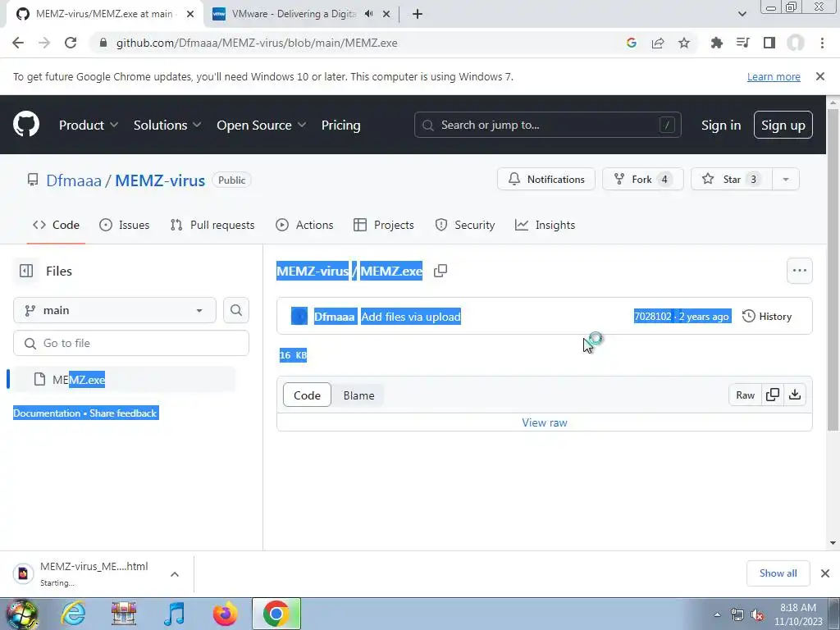Select the Blame view toggle
The height and width of the screenshot is (630, 840).
pyautogui.click(x=359, y=395)
